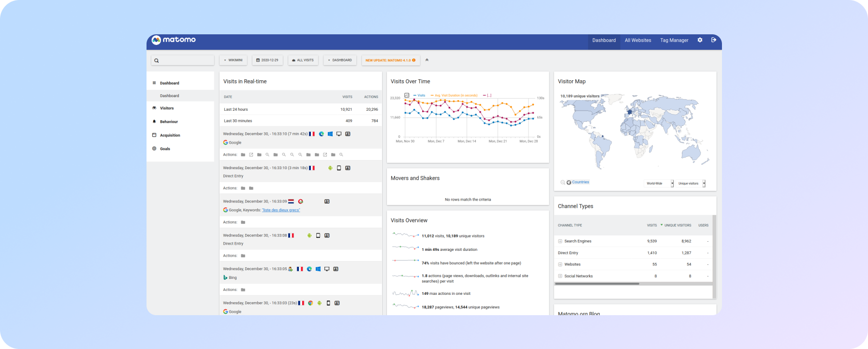Screen dimensions: 868x349
Task: Open All Websites in top navigation
Action: click(638, 40)
